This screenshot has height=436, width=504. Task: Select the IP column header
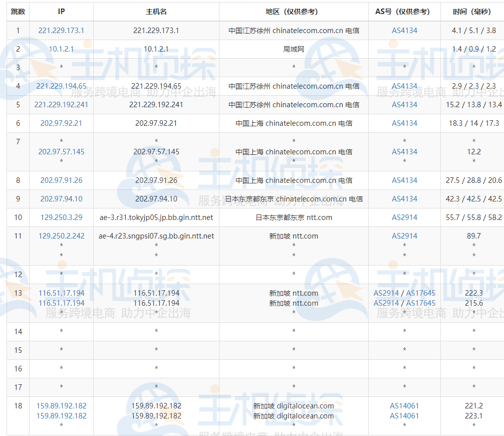pyautogui.click(x=61, y=12)
